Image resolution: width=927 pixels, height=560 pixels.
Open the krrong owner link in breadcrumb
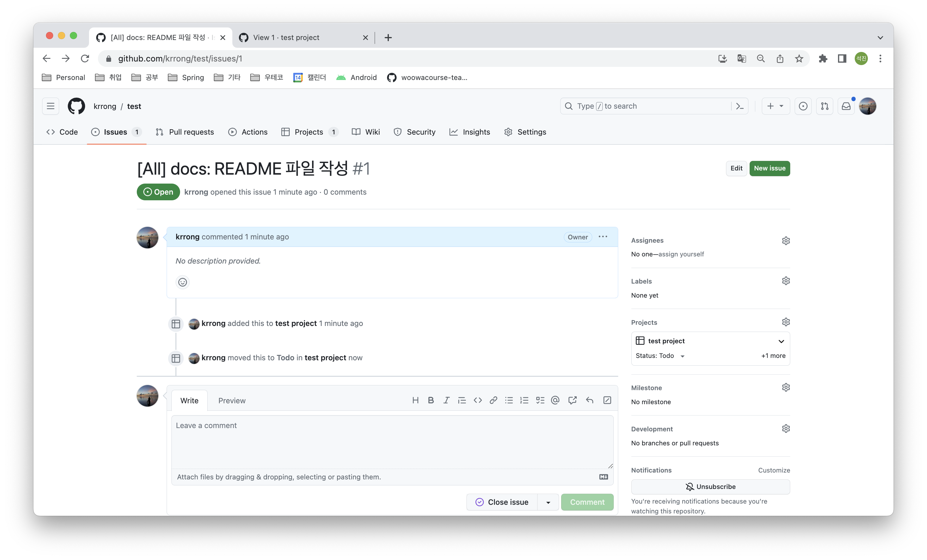coord(105,107)
